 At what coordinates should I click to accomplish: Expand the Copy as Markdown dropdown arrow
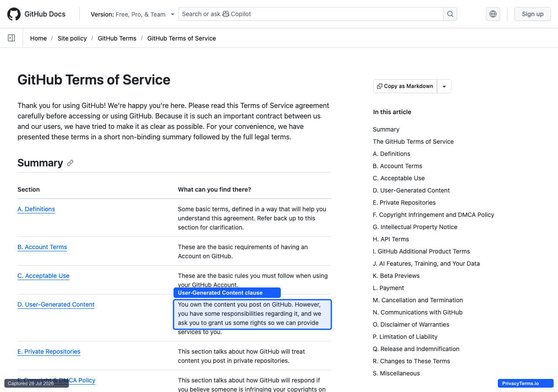444,86
